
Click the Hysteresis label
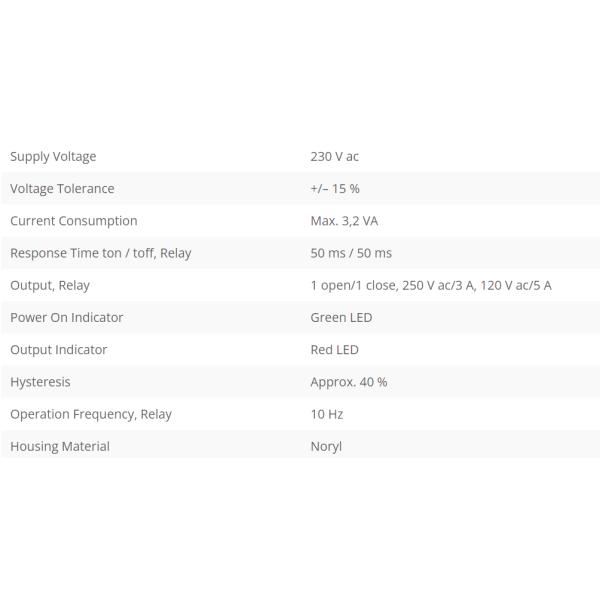click(x=40, y=382)
